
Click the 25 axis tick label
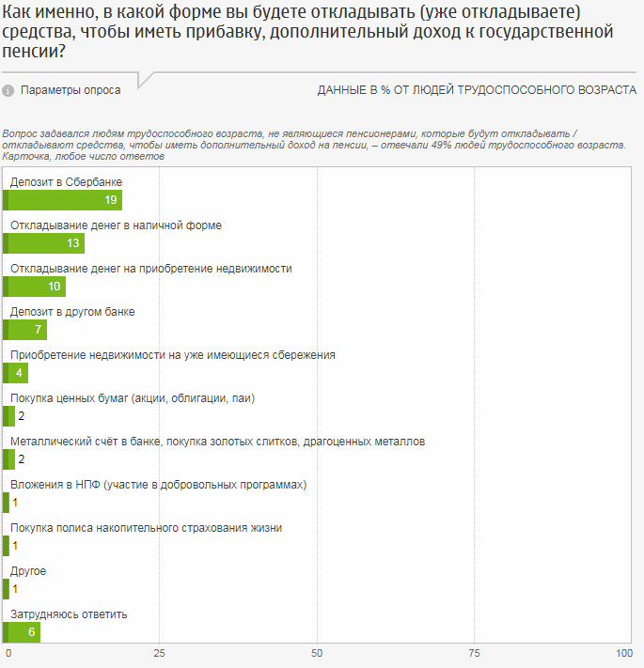click(160, 653)
